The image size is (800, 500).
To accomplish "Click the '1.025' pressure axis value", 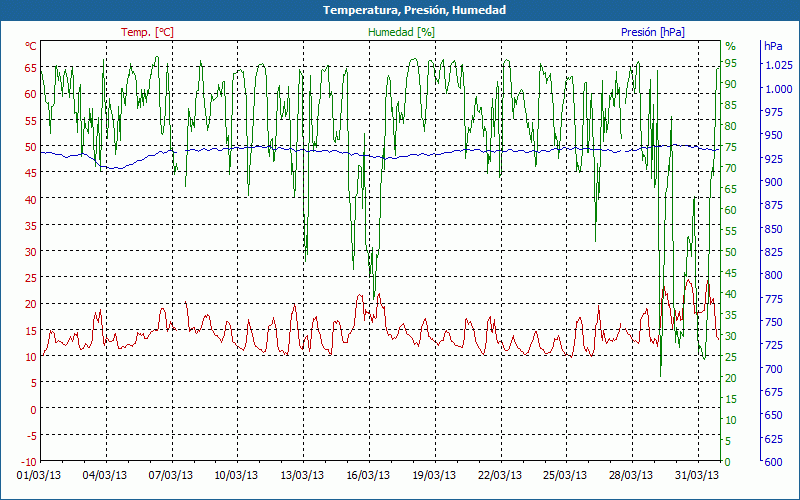I will (779, 65).
